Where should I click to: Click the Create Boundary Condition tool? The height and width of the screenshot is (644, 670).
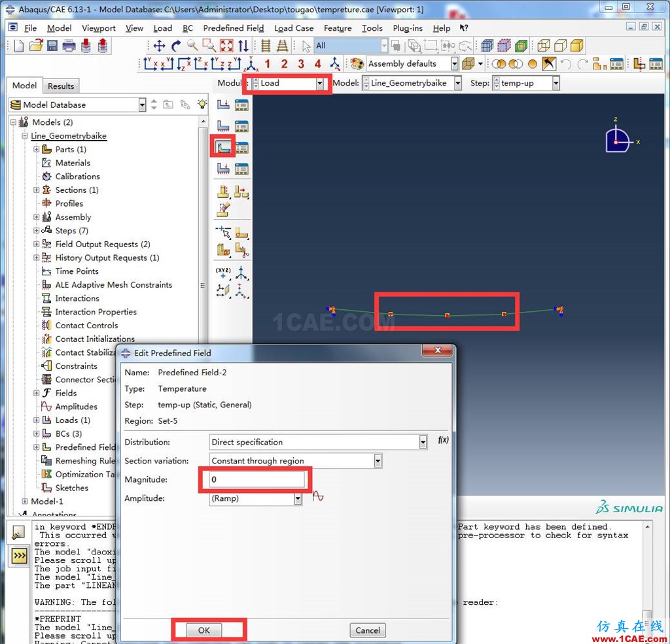click(x=223, y=126)
